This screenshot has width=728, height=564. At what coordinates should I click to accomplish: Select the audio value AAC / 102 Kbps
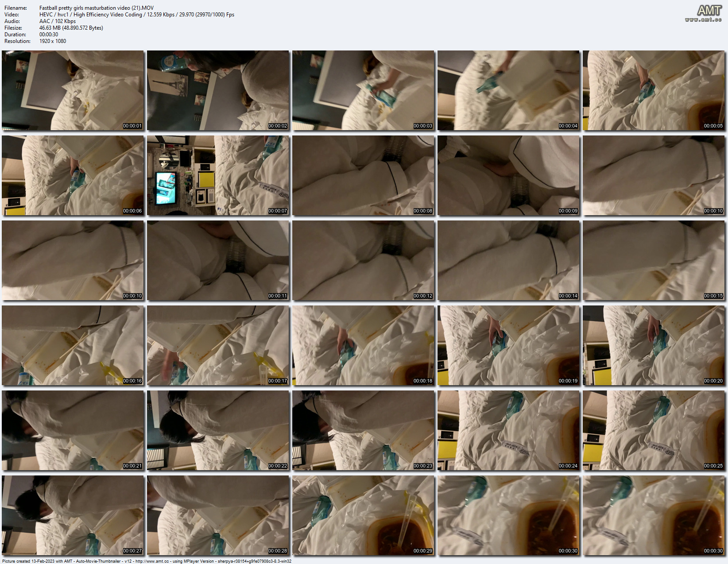[x=58, y=21]
